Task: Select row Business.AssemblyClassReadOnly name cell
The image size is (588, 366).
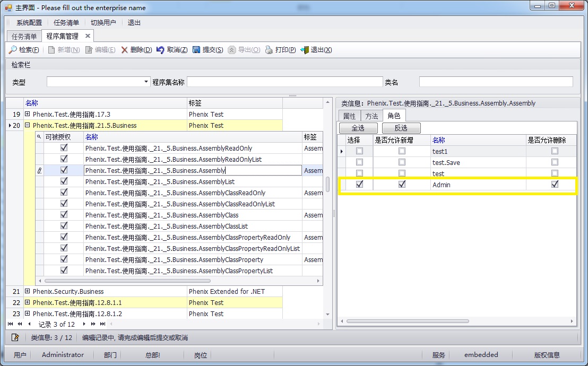Action: click(x=193, y=193)
